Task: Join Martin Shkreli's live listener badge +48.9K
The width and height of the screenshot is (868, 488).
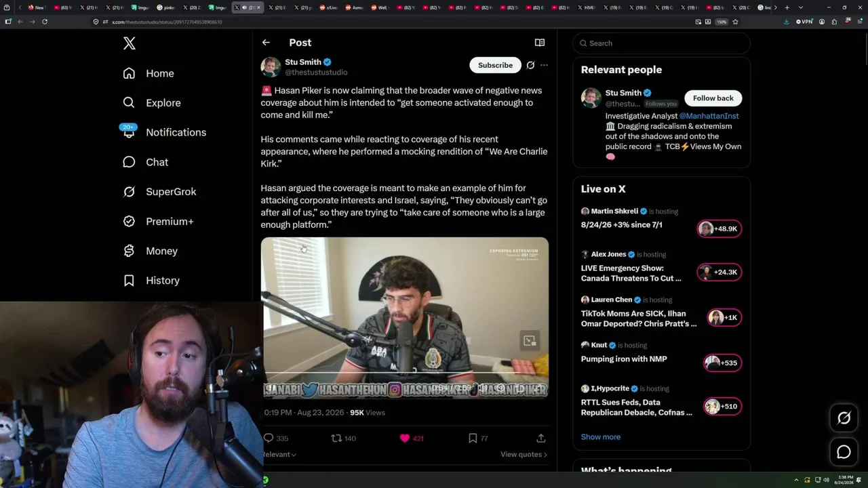Action: coord(719,229)
